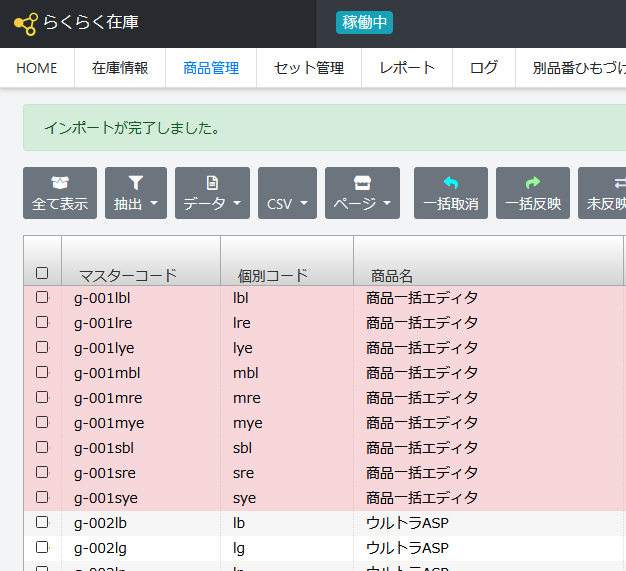Screen dimensions: 626x571
Task: Check the box for g-001sye
Action: point(42,497)
